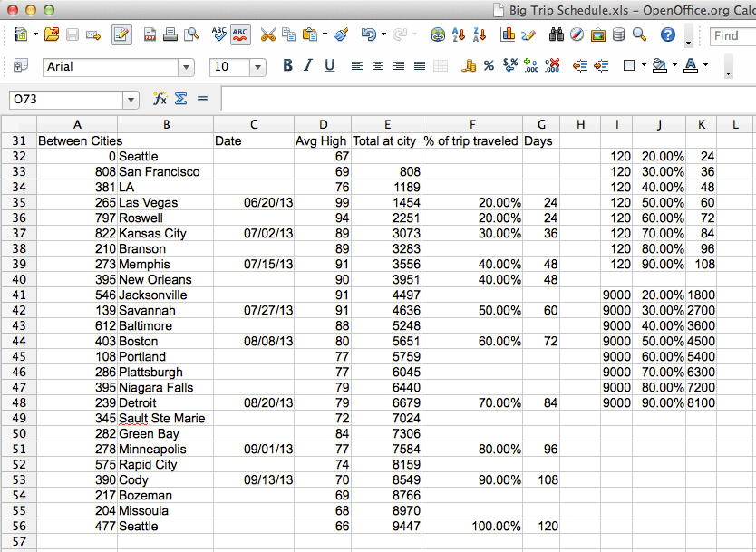Align cell contents right
The height and width of the screenshot is (552, 756).
(399, 65)
